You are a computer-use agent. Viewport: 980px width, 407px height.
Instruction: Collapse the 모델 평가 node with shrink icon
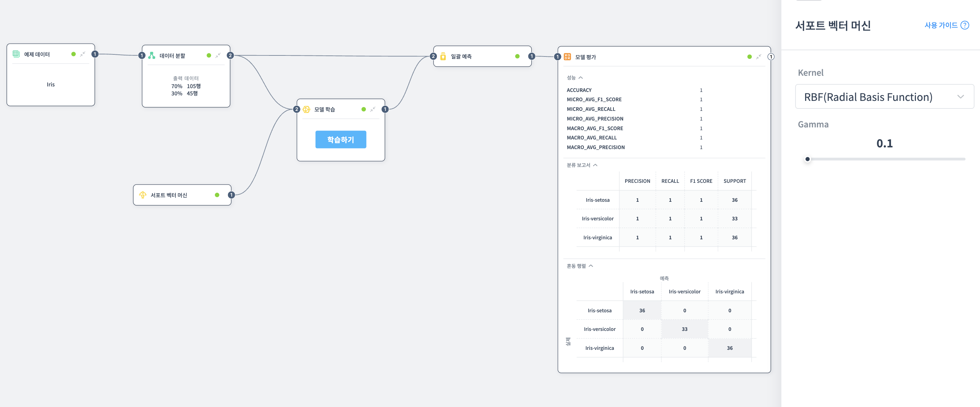tap(759, 56)
